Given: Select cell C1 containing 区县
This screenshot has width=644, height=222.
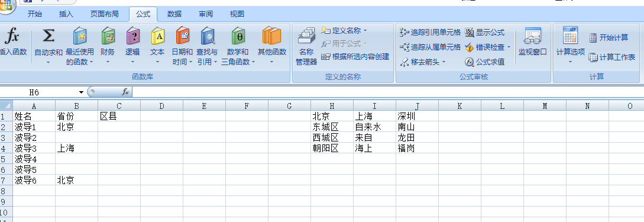Looking at the screenshot, I should 119,117.
